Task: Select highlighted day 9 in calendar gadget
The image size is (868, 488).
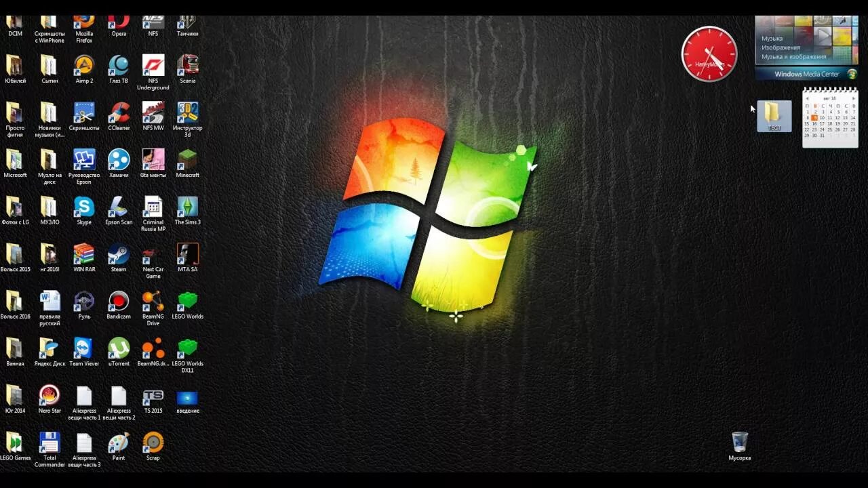Action: click(814, 118)
